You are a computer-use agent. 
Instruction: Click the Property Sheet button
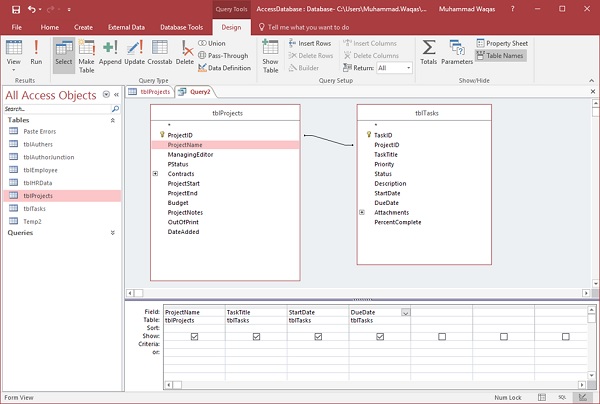(503, 44)
